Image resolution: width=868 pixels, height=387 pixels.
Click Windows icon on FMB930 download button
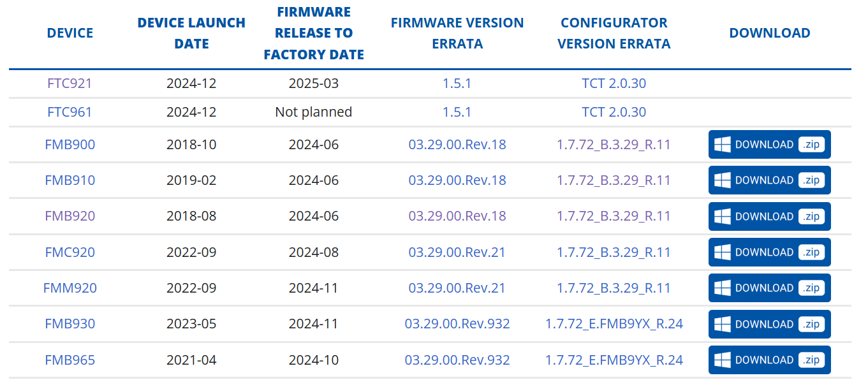722,324
